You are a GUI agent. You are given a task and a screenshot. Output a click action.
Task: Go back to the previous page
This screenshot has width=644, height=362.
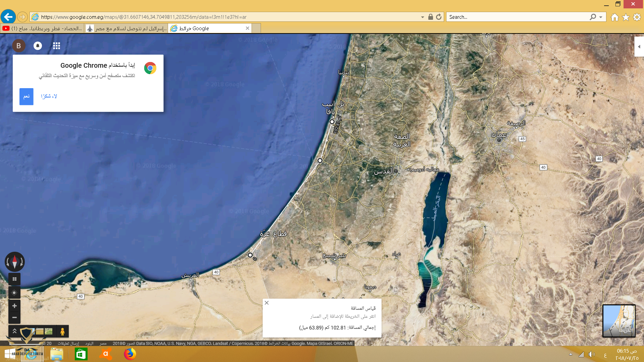pyautogui.click(x=8, y=17)
